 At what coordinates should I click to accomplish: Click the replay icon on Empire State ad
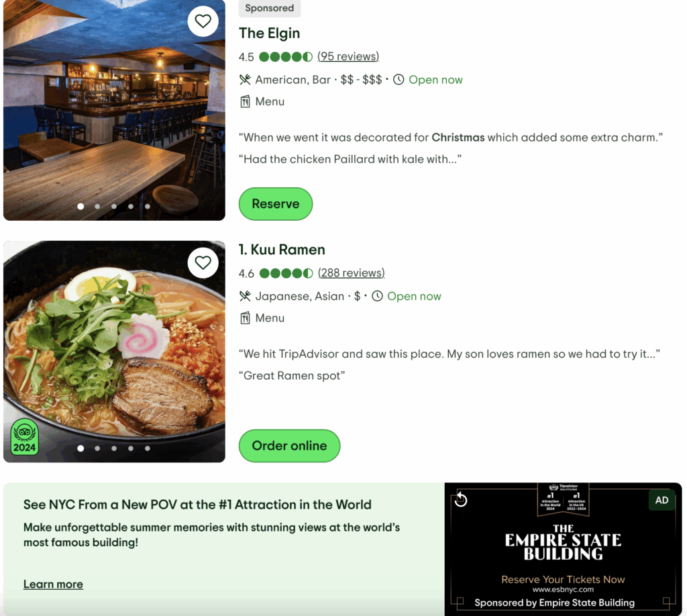click(x=461, y=499)
